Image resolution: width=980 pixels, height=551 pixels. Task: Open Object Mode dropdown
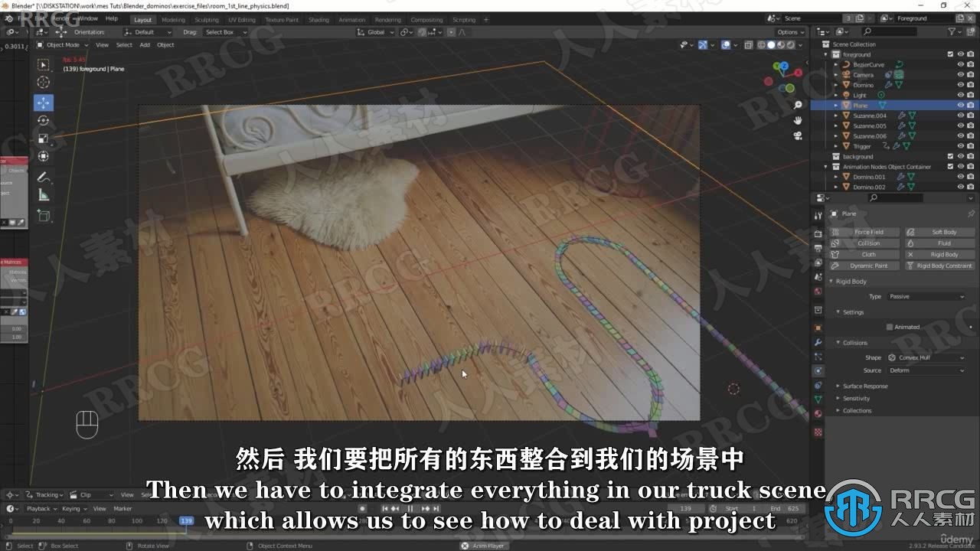click(63, 45)
